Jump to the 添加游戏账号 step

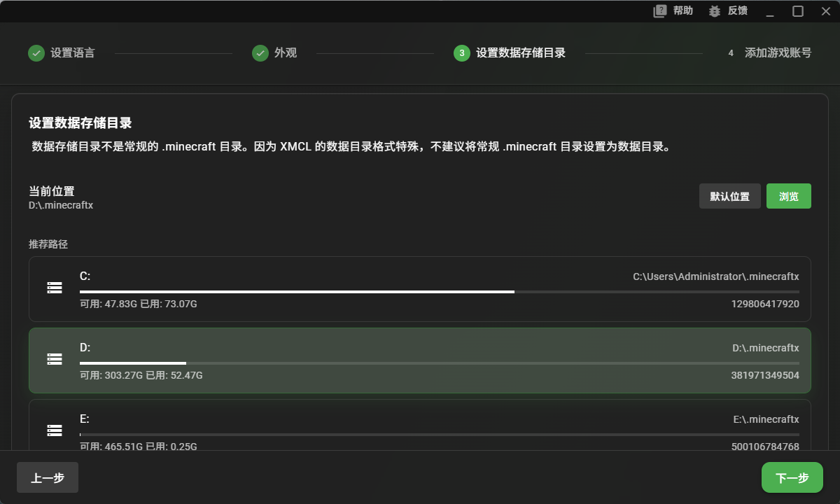(x=778, y=53)
